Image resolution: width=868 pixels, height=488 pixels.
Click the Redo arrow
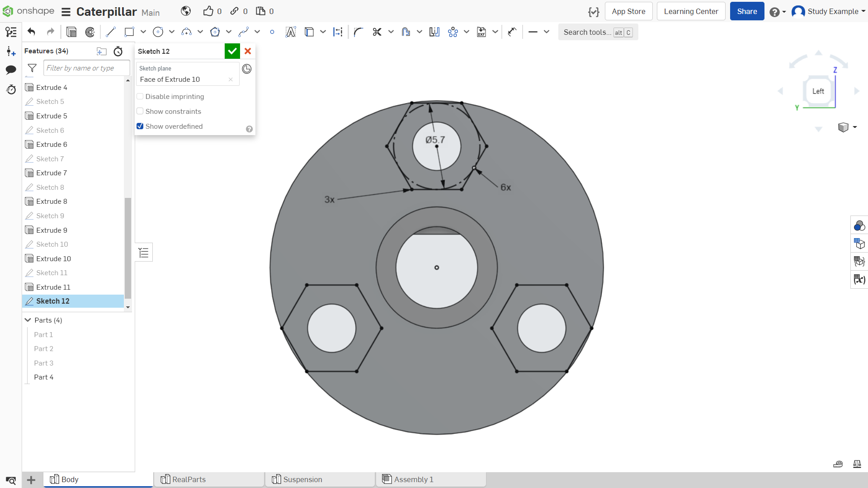point(50,32)
